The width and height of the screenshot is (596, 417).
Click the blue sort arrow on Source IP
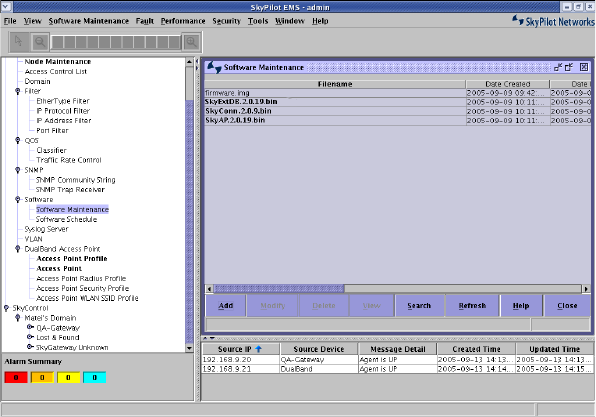coord(259,349)
